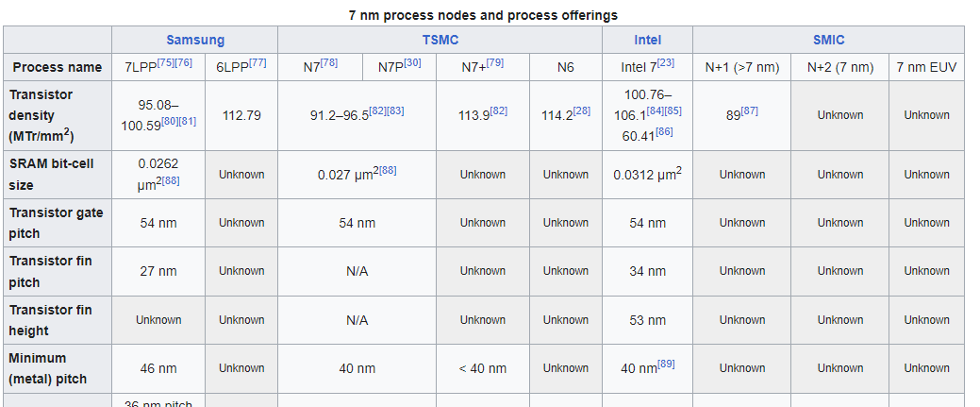Select the 46 nm minimum pitch value
This screenshot has height=407, width=980.
158,368
